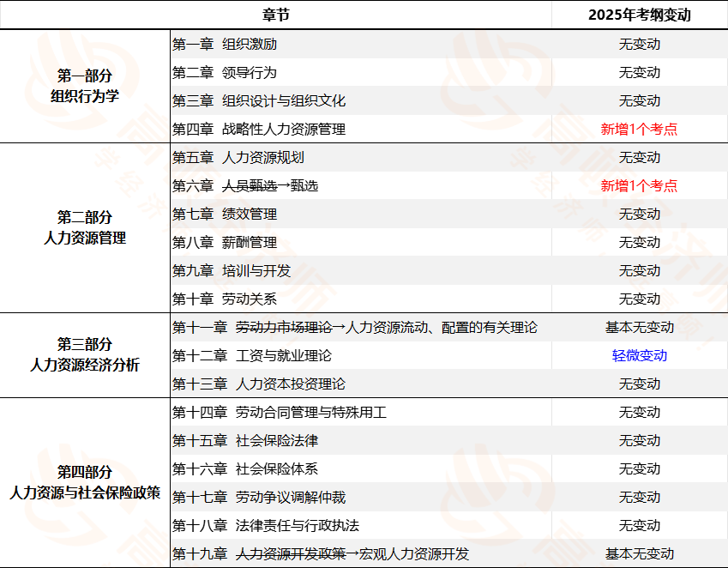Click 第三章 组织设计与组织文化 row
The height and width of the screenshot is (568, 728).
449,100
